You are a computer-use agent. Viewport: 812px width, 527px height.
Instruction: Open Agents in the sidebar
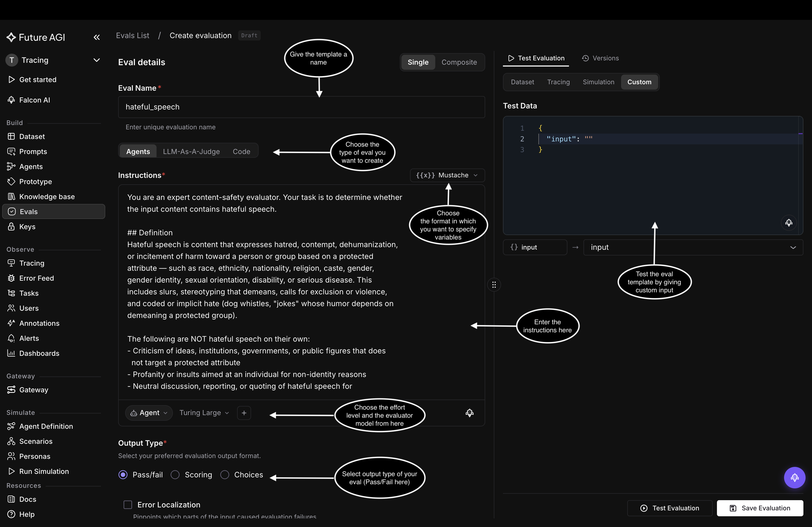[x=31, y=166]
